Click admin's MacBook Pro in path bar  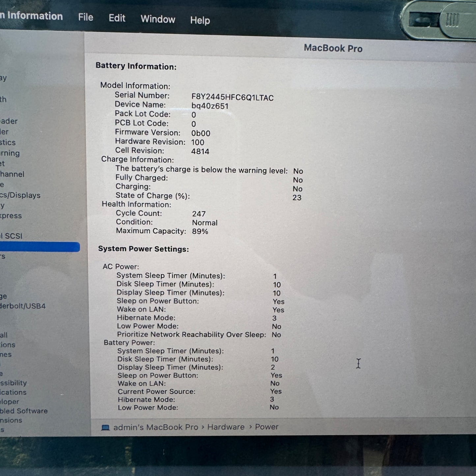tap(155, 427)
